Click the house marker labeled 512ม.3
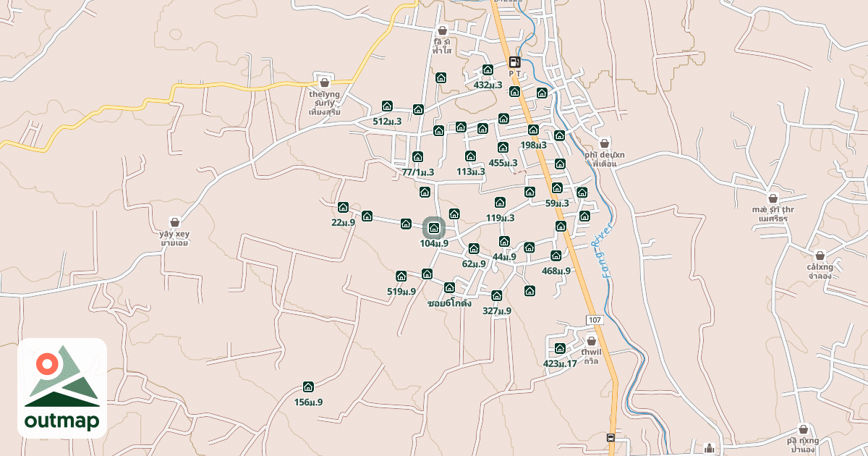 (387, 106)
